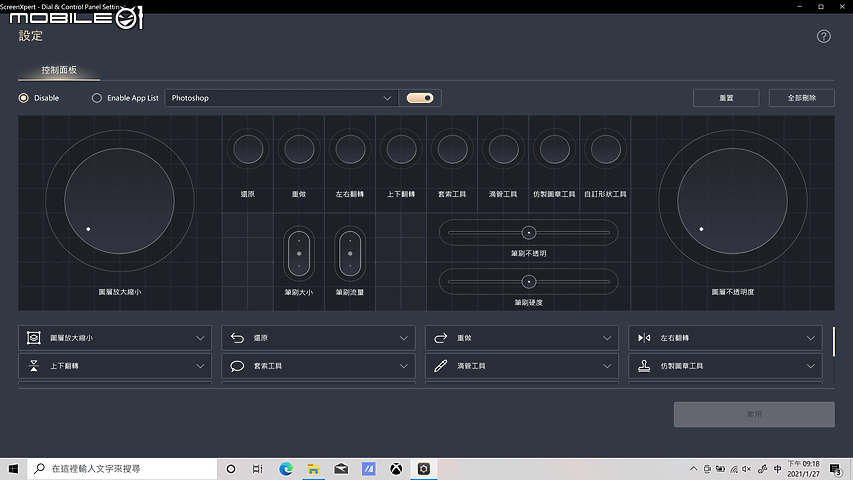Viewport: 853px width, 480px height.
Task: Expand the 圖層放大縮小 dropdown row
Action: click(115, 338)
